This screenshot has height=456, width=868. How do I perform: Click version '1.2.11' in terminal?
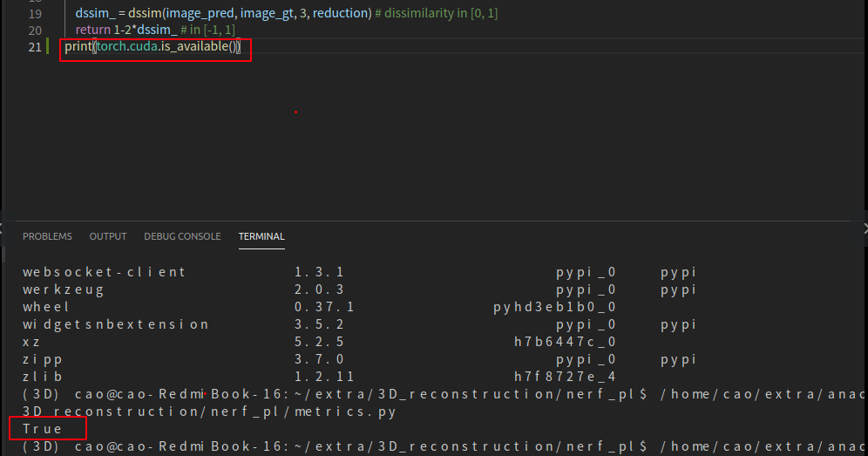click(324, 377)
